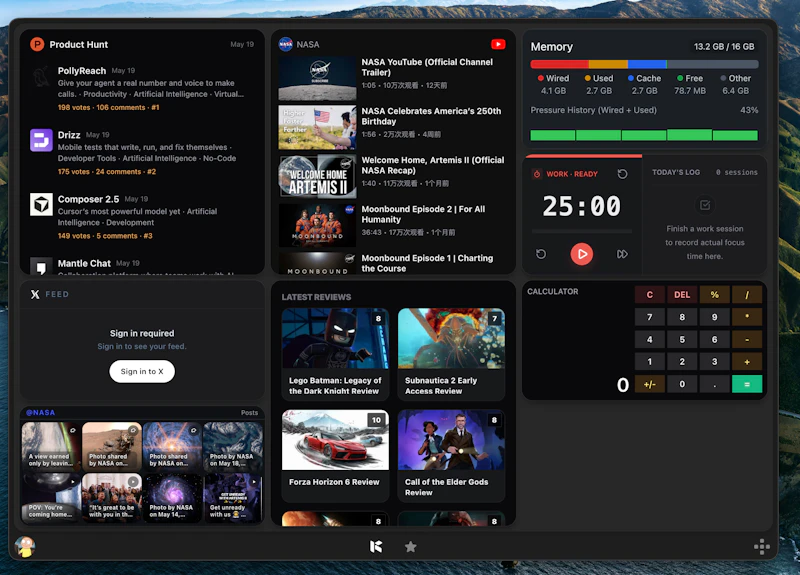Open NASA YouTube Official Channel Trailer video

tap(393, 78)
